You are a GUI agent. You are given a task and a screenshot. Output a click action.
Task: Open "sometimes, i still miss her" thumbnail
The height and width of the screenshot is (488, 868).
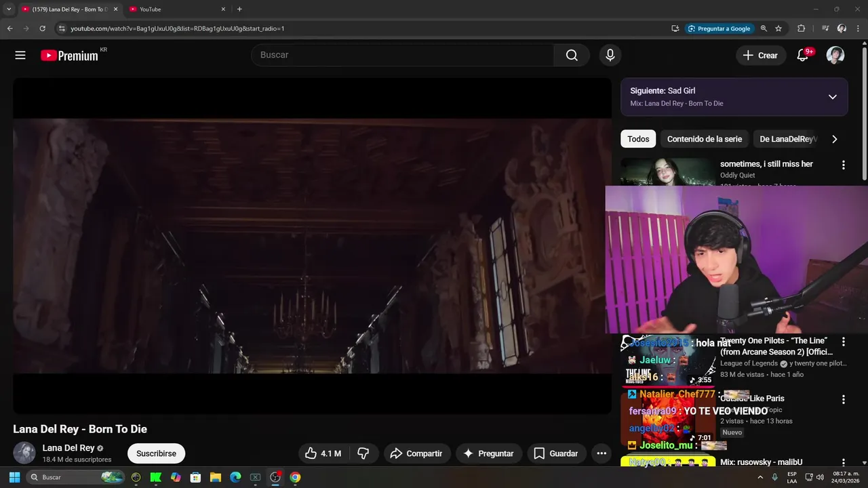point(668,172)
